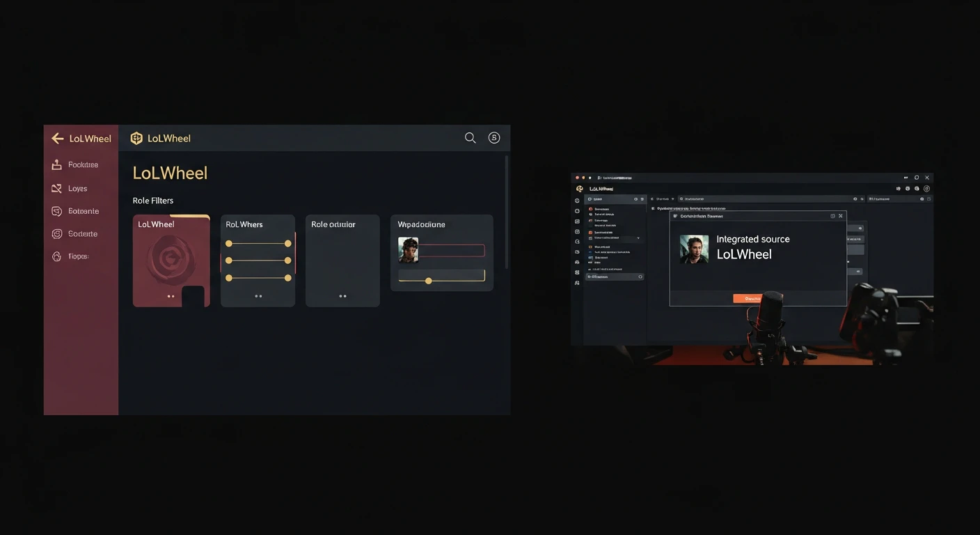Open search with the magnifier icon
Image resolution: width=980 pixels, height=535 pixels.
tap(471, 138)
